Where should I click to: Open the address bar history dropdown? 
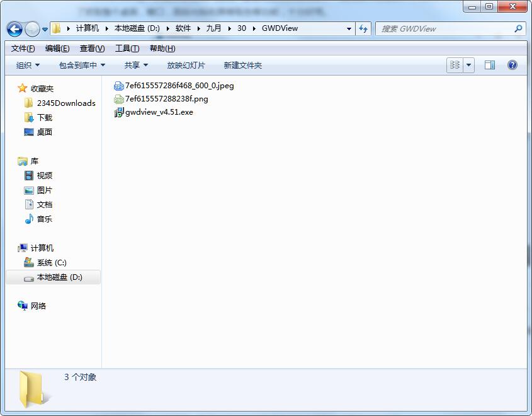(349, 28)
